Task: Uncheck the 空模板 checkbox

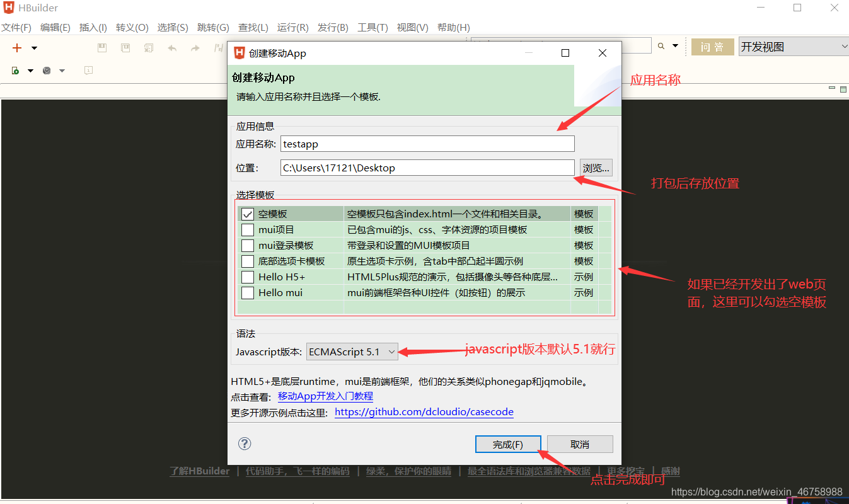Action: tap(248, 214)
